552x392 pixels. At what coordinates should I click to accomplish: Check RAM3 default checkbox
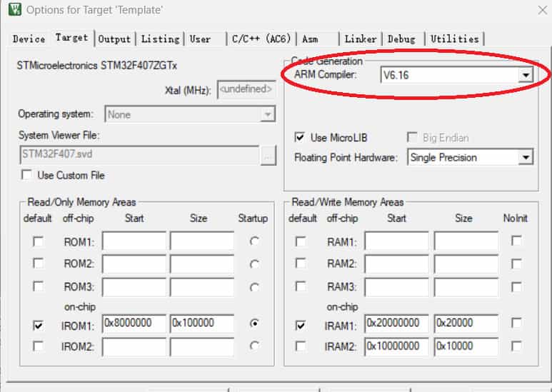(301, 286)
